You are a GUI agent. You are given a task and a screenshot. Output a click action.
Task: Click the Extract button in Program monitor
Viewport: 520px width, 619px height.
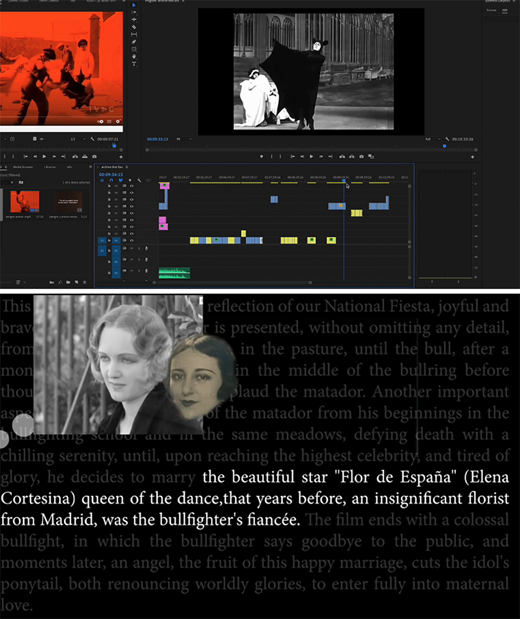coord(352,157)
